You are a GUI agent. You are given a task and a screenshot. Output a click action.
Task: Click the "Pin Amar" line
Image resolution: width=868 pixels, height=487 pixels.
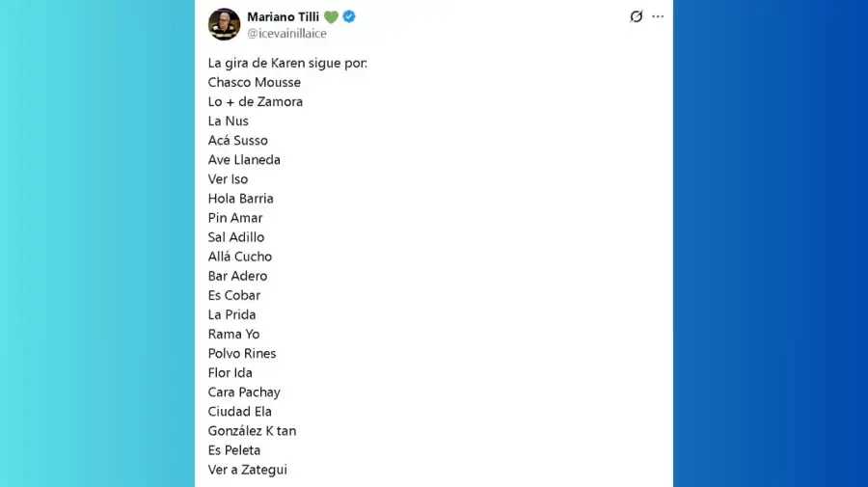click(x=234, y=218)
